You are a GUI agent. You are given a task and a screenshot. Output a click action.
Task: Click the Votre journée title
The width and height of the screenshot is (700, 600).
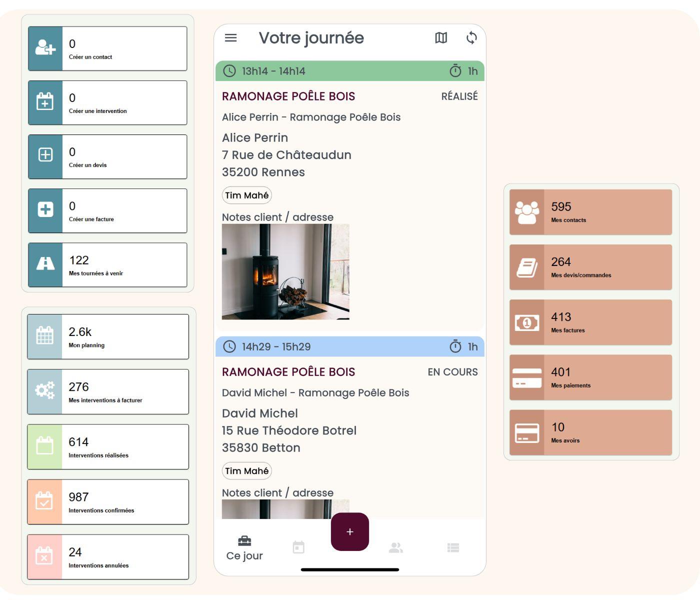[311, 38]
